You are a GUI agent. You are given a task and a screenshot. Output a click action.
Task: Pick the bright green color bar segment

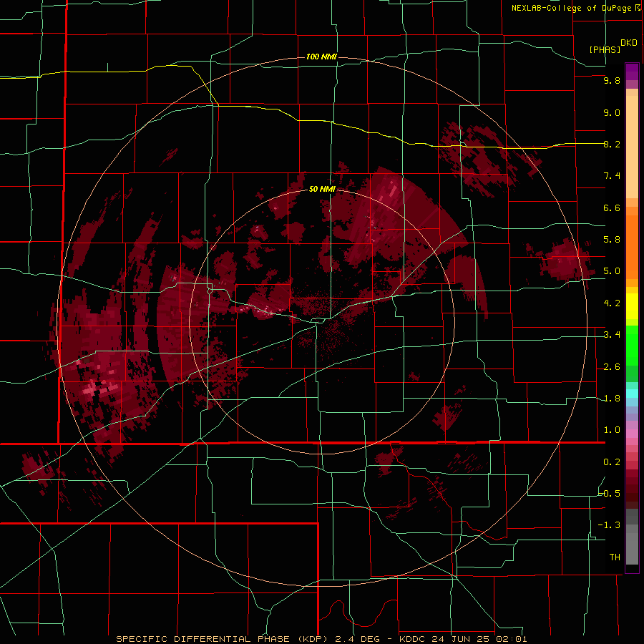coord(632,346)
